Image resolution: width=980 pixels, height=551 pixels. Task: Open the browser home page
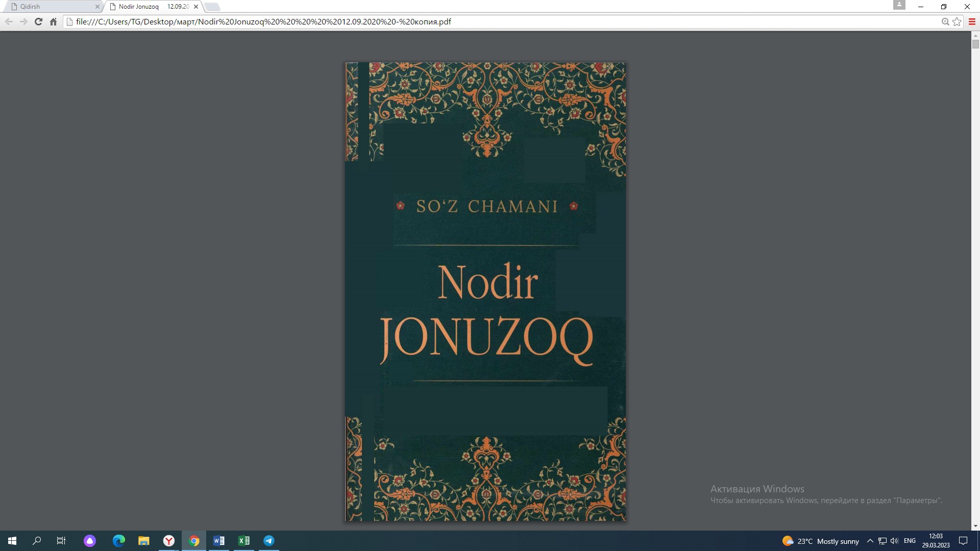tap(53, 21)
